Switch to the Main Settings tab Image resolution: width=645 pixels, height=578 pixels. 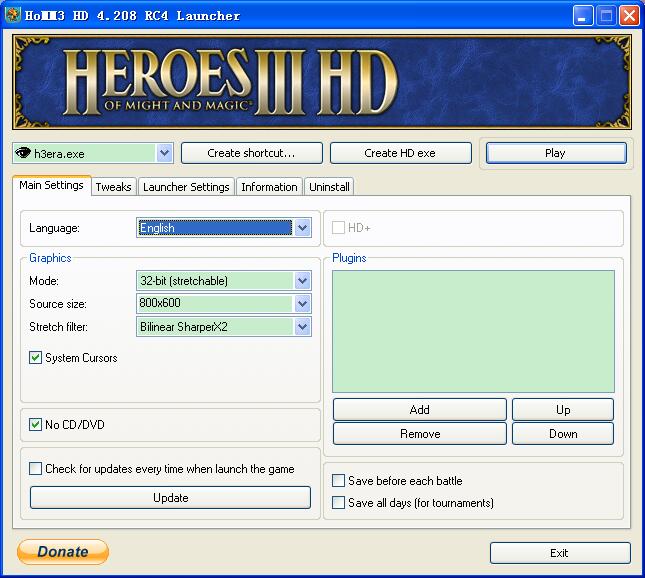pos(51,185)
